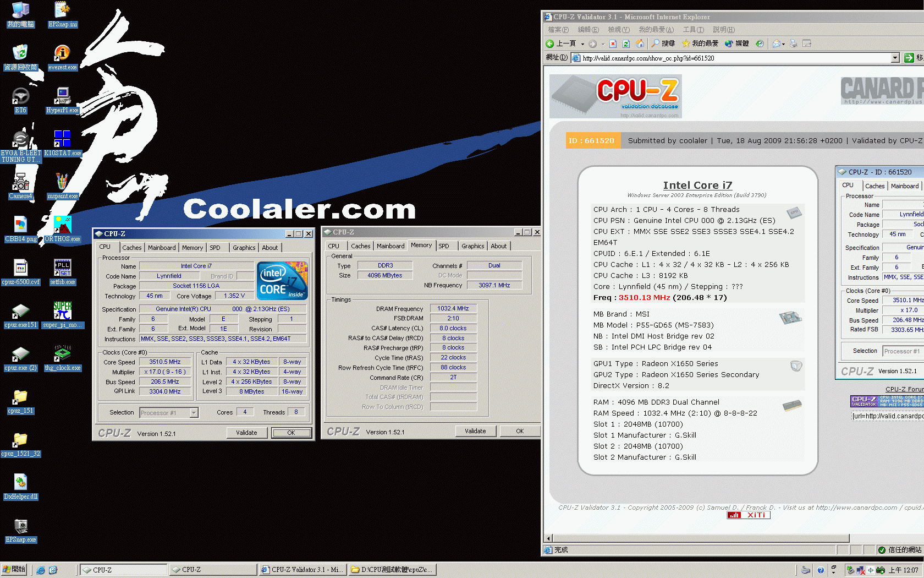Screen dimensions: 924x578
Task: Switch to Graphics tab in left CPU-Z window
Action: click(244, 248)
